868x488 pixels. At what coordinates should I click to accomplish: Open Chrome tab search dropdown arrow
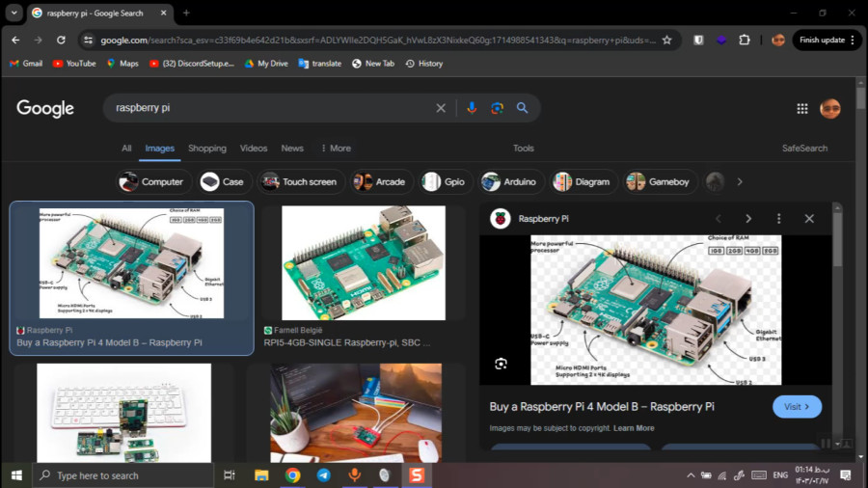[14, 13]
